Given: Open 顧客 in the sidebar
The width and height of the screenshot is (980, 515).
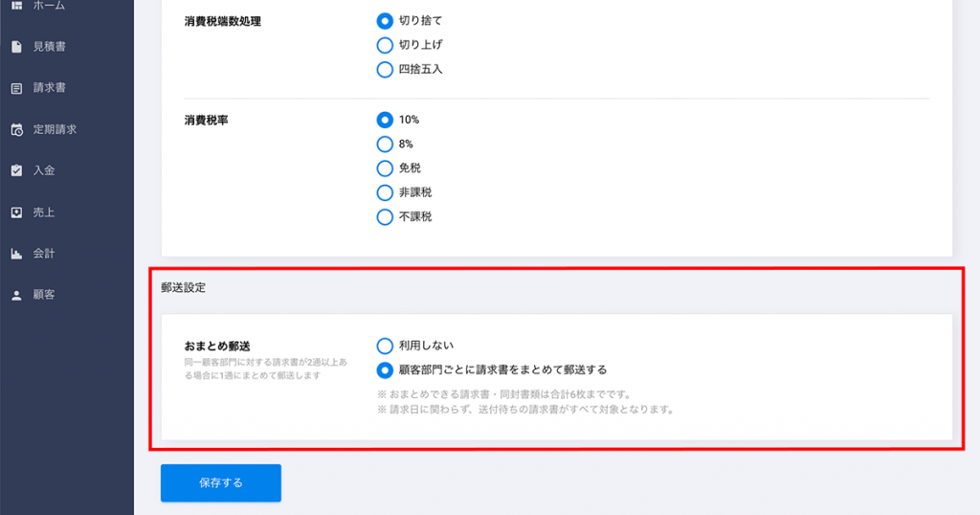Looking at the screenshot, I should click(x=44, y=295).
